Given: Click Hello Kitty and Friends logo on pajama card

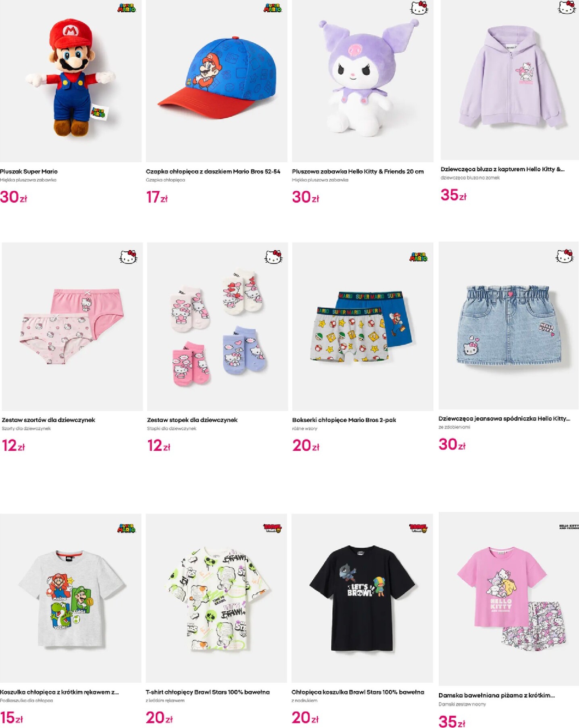Looking at the screenshot, I should (569, 527).
